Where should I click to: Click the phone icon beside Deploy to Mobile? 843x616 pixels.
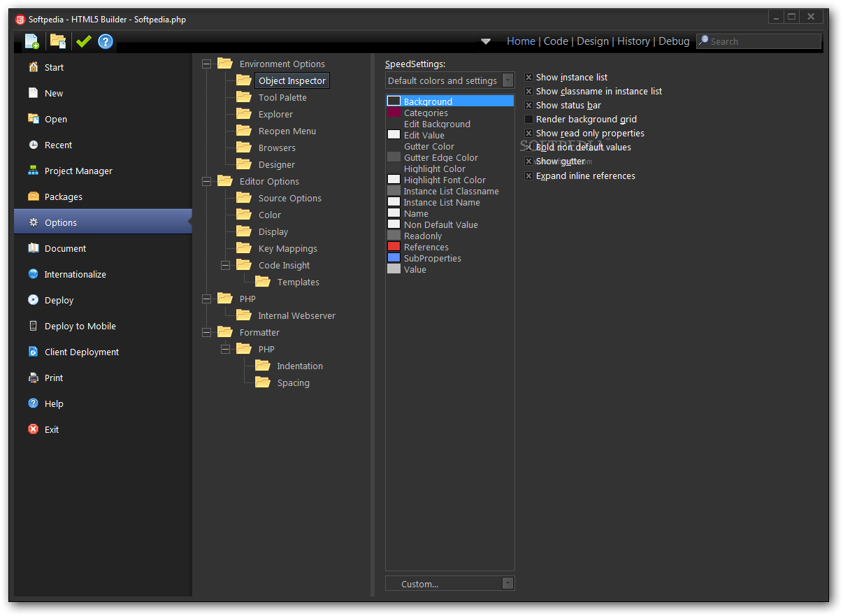coord(33,326)
